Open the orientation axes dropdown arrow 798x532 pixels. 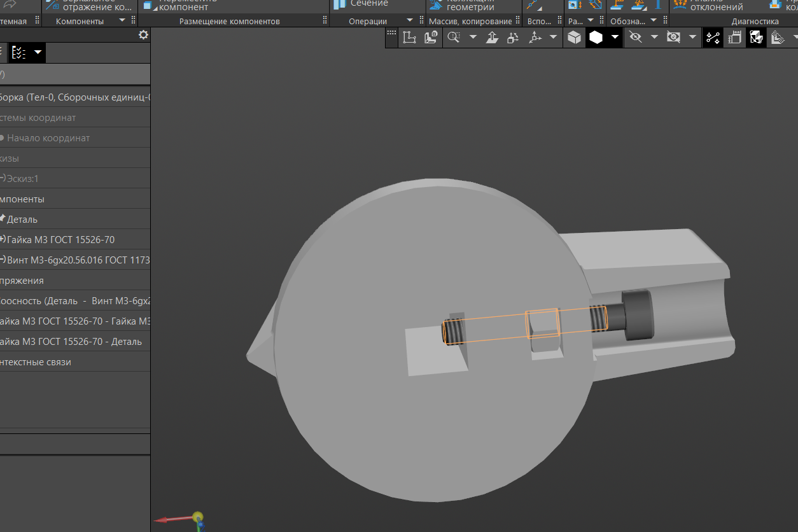pyautogui.click(x=553, y=38)
